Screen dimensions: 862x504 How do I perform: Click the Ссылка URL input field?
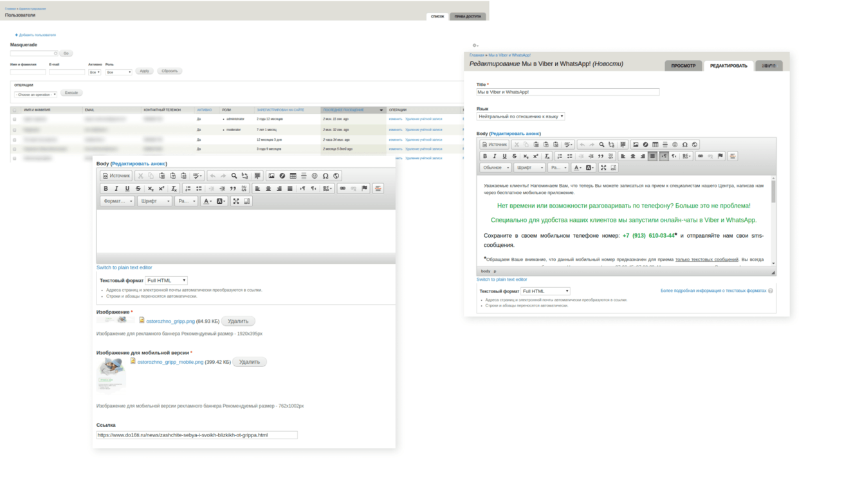coord(197,435)
